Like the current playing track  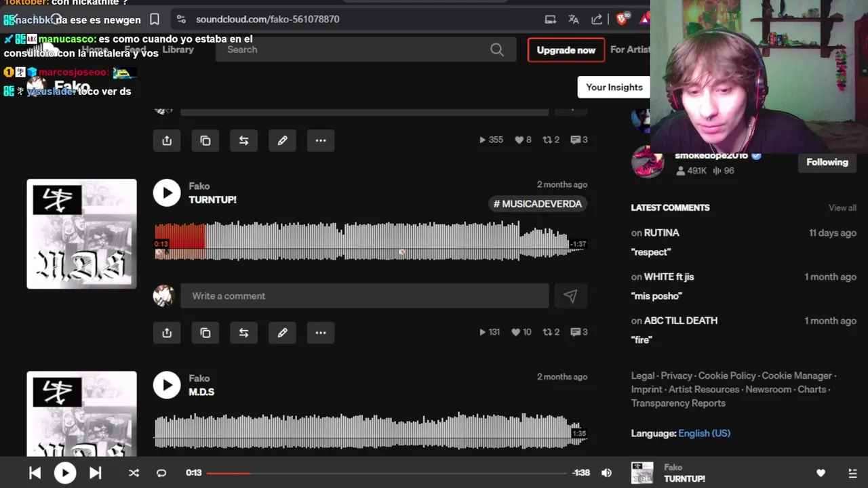[821, 473]
